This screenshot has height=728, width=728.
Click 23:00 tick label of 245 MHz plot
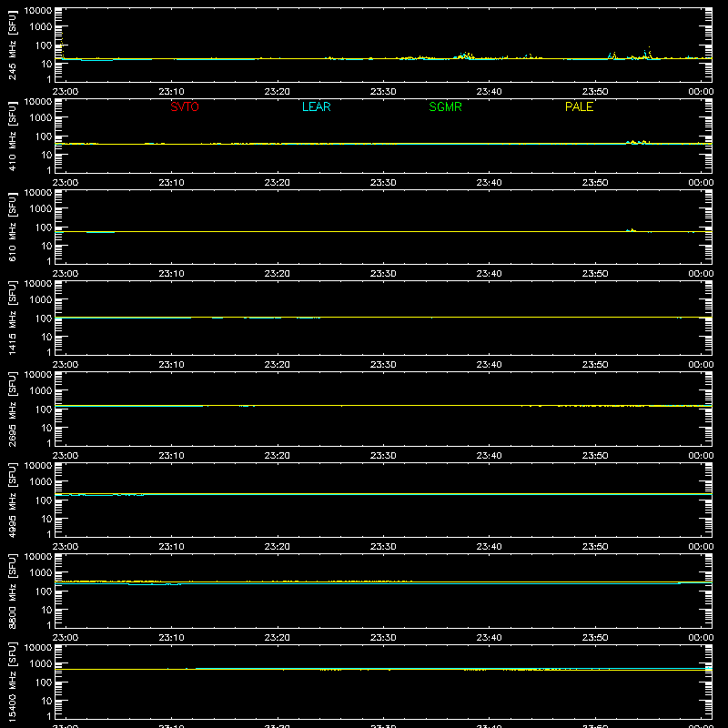pos(66,92)
